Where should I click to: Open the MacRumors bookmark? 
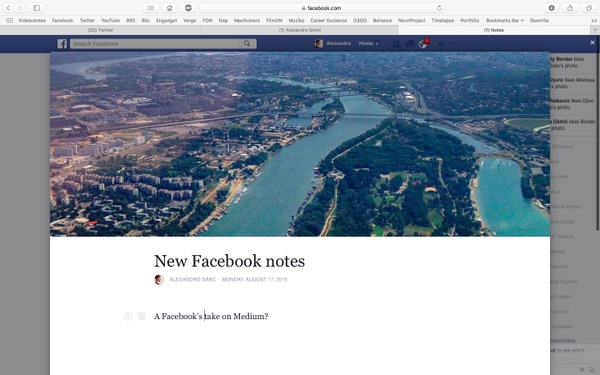247,20
